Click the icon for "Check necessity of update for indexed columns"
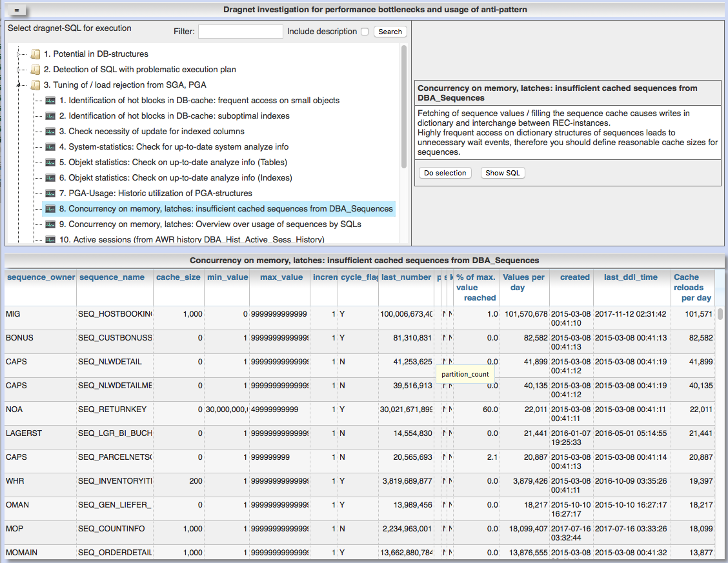This screenshot has width=728, height=563. click(x=50, y=132)
